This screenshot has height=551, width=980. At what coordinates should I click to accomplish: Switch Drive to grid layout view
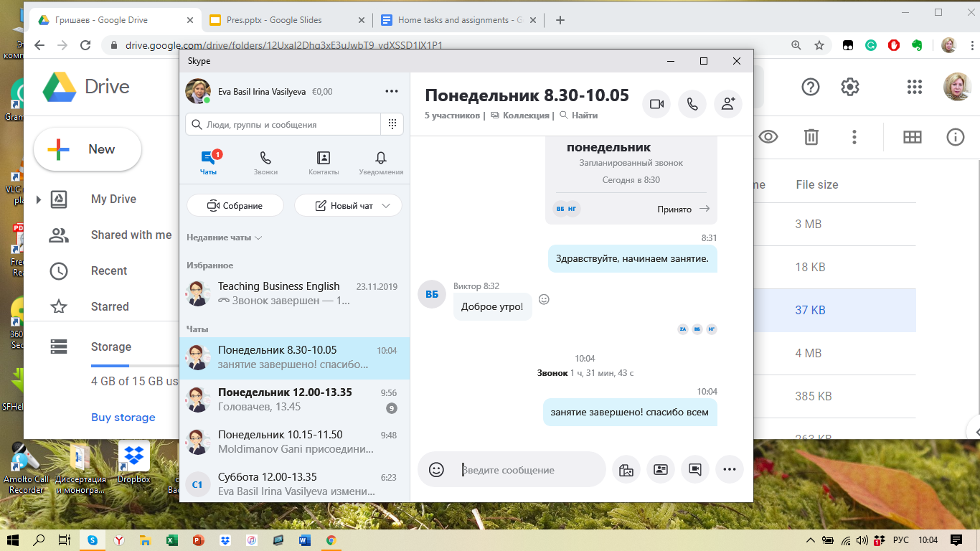coord(912,137)
